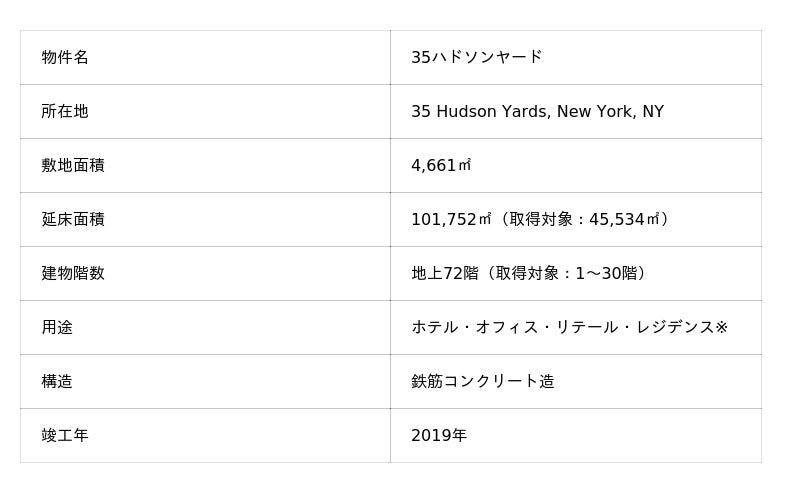
Task: Click the ※ footnote mark
Action: [721, 327]
